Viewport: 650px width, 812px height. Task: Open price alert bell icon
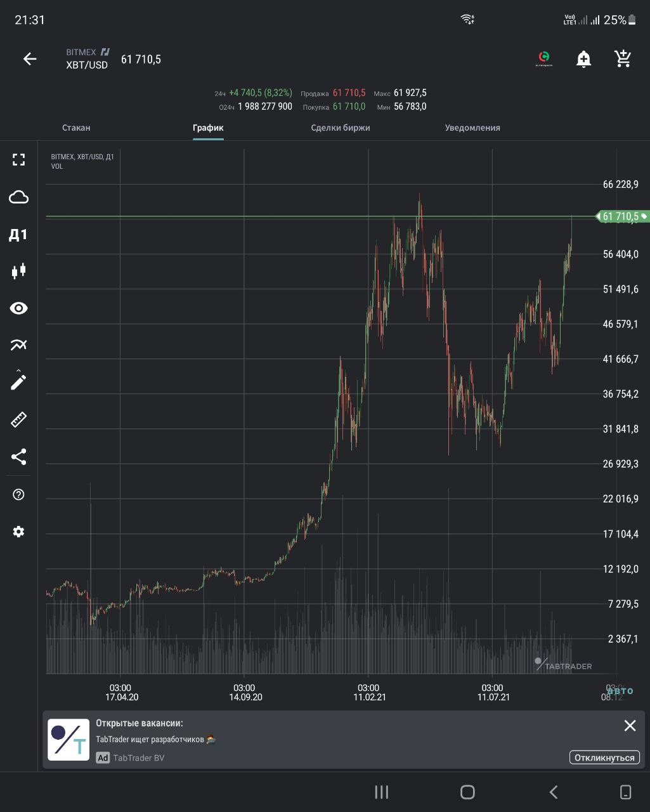[x=583, y=59]
